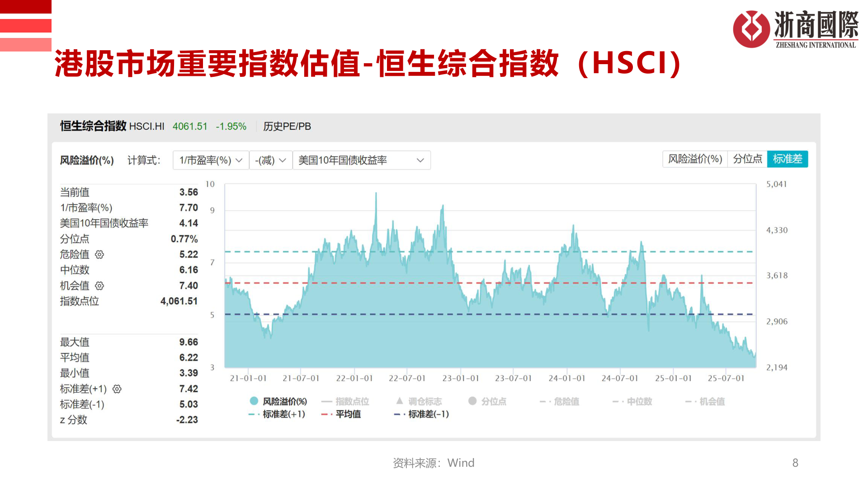
Task: Click the HSCI.HI index quote display
Action: click(147, 127)
